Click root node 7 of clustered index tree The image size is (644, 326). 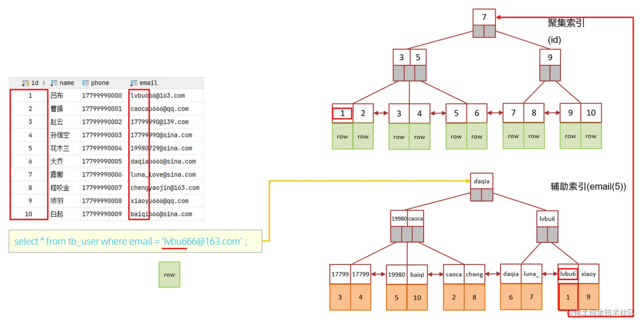click(484, 17)
